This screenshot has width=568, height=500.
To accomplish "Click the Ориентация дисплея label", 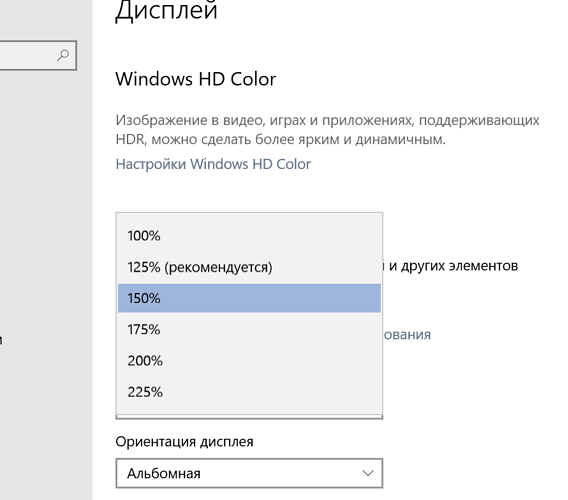I will 184,442.
